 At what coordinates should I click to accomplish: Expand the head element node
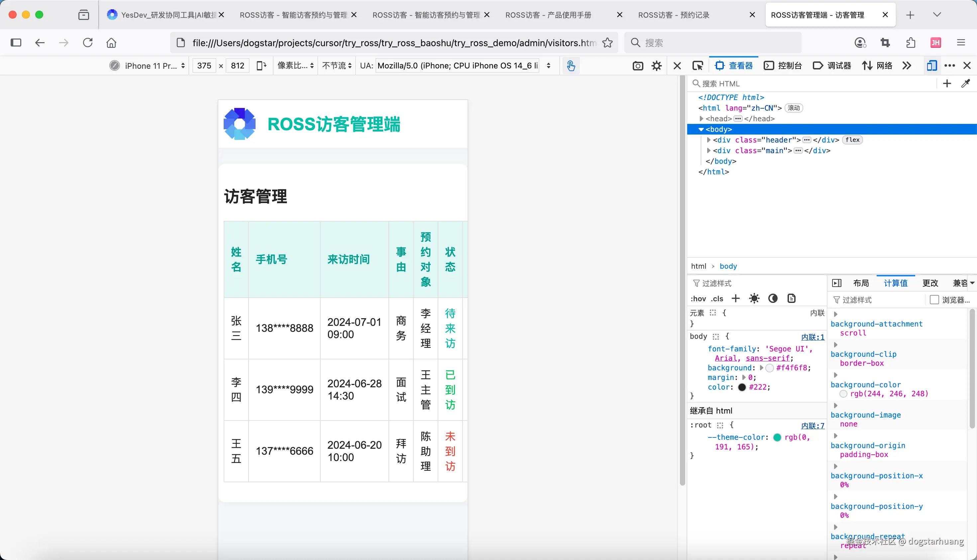[x=702, y=119]
